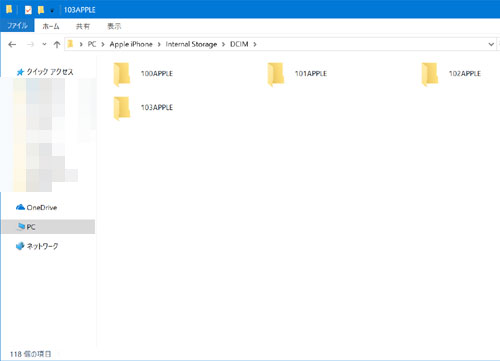500x361 pixels.
Task: Select OneDrive in the navigation pane
Action: coord(42,207)
